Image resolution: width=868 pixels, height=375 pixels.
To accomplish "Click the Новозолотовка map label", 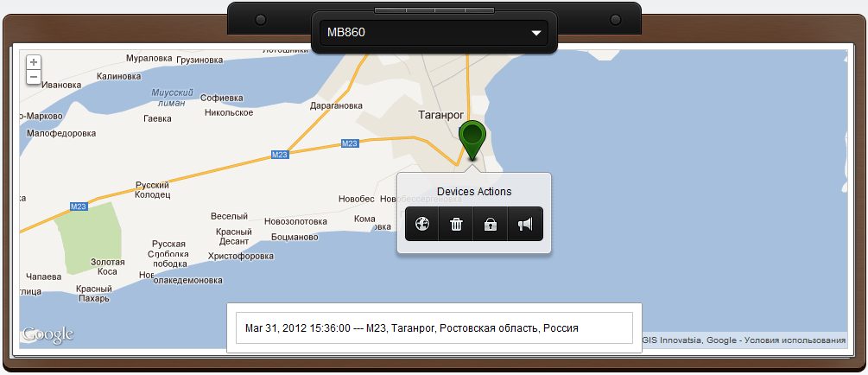I will [295, 221].
